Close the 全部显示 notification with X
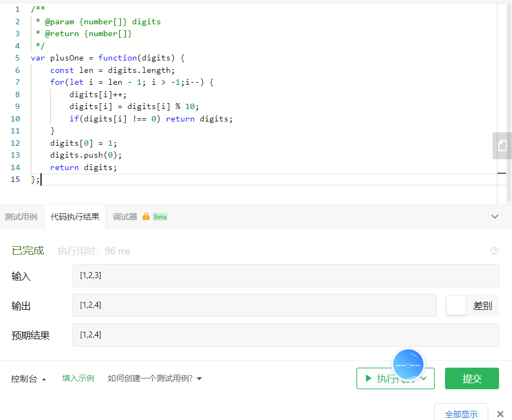512x420 pixels. coord(500,414)
